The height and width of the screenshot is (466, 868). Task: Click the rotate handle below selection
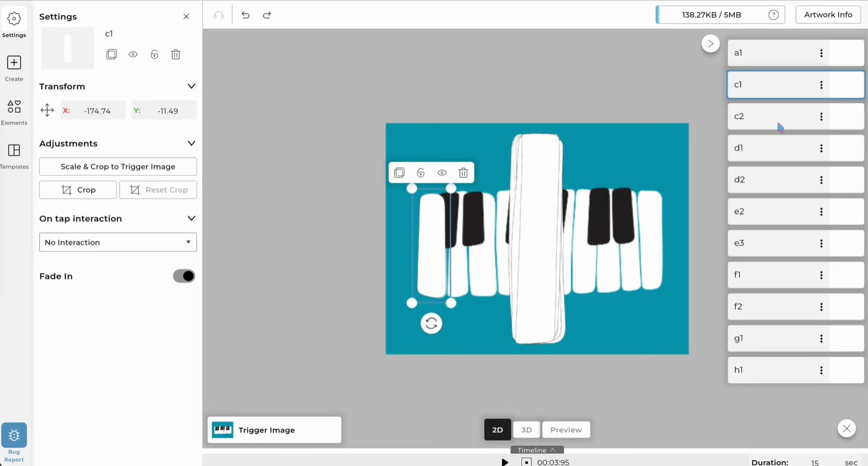click(431, 323)
